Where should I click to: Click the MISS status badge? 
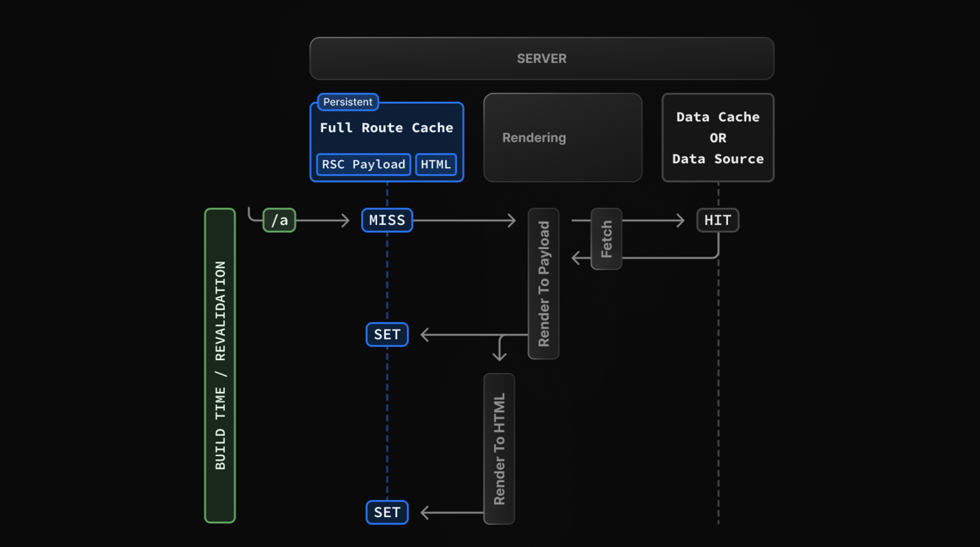[x=387, y=220]
